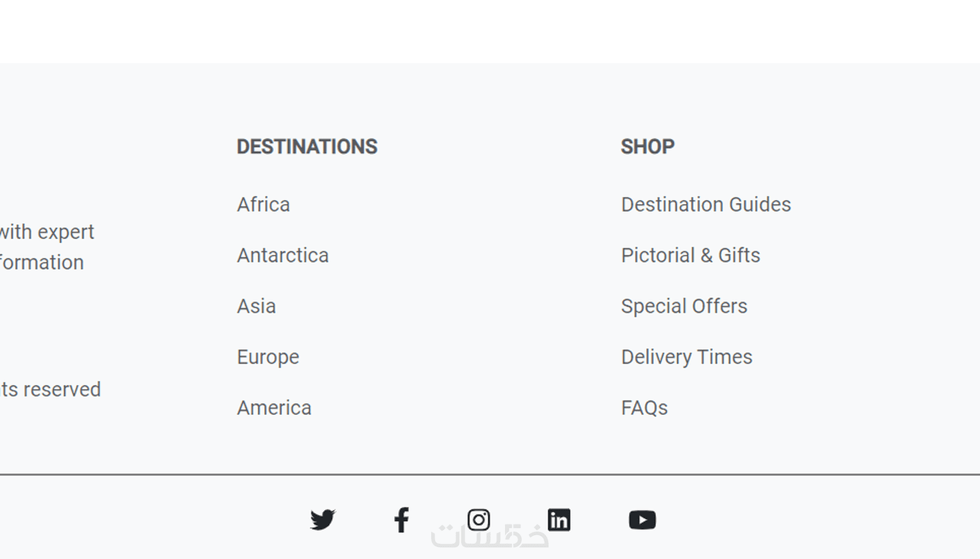Open Destination Guides in Shop
980x559 pixels.
coord(706,205)
